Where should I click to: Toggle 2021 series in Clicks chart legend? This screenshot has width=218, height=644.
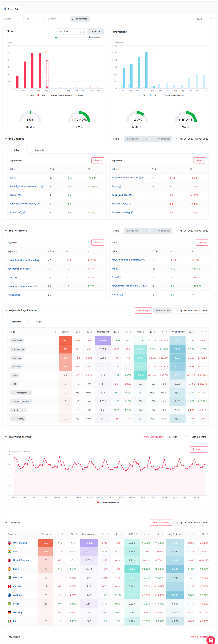tap(30, 95)
